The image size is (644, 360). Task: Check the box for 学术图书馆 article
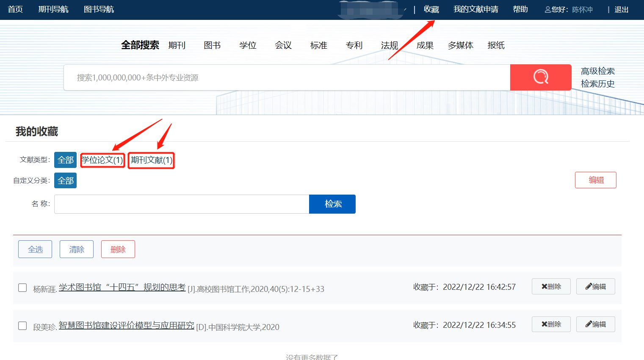[22, 288]
